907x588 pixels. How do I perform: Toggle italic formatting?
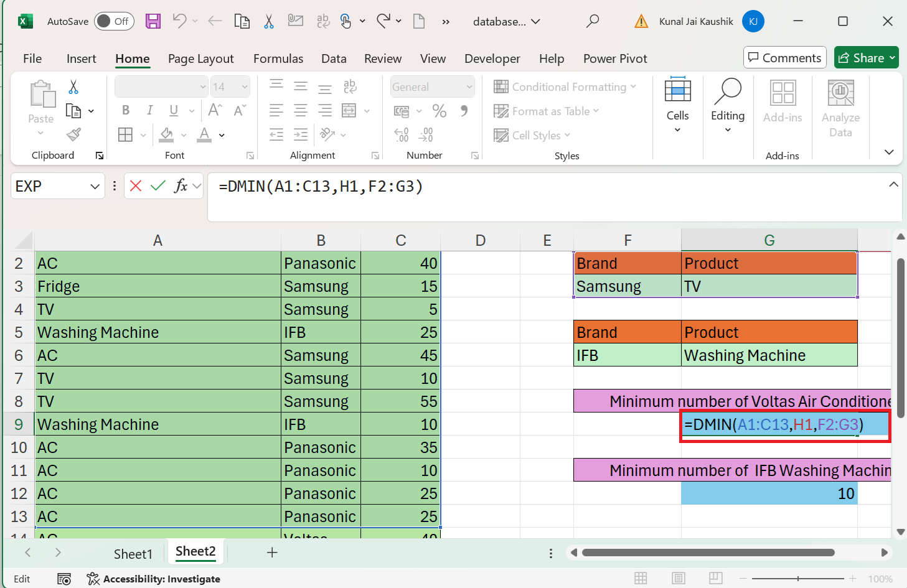[149, 110]
